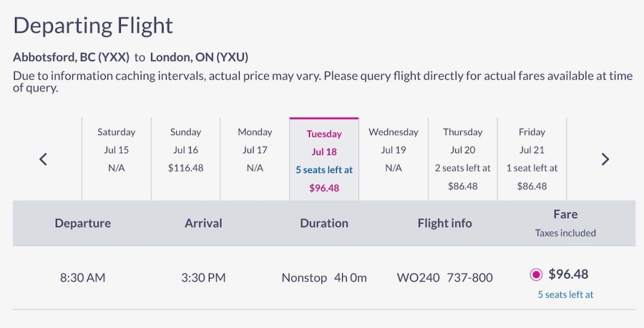Choose Sunday Jul 16 at $116.48
Image resolution: width=644 pixels, height=328 pixels.
(x=186, y=159)
